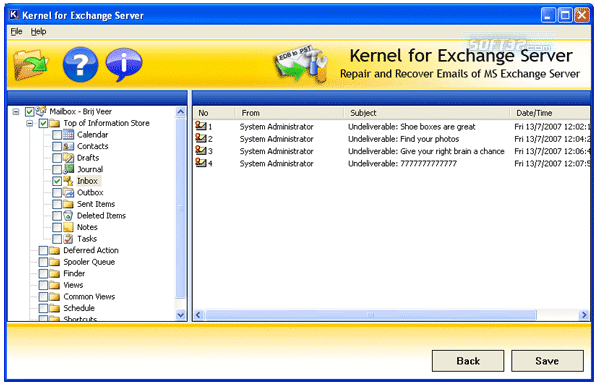The width and height of the screenshot is (598, 386).
Task: Click the mail icon of message 4
Action: pos(201,162)
